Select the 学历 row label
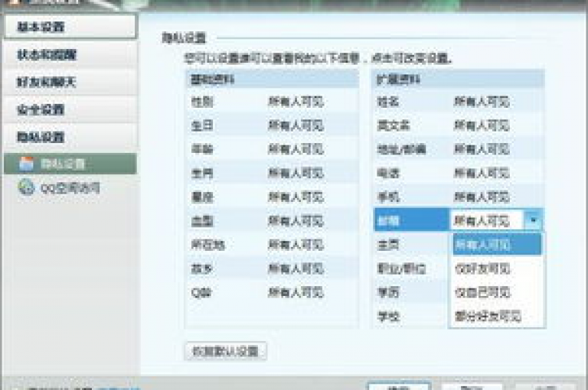This screenshot has height=390, width=588. tap(387, 292)
